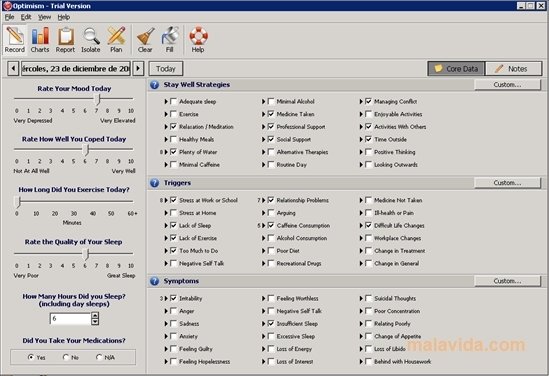Select N/A for medications taken
This screenshot has height=376, width=549.
pos(99,357)
